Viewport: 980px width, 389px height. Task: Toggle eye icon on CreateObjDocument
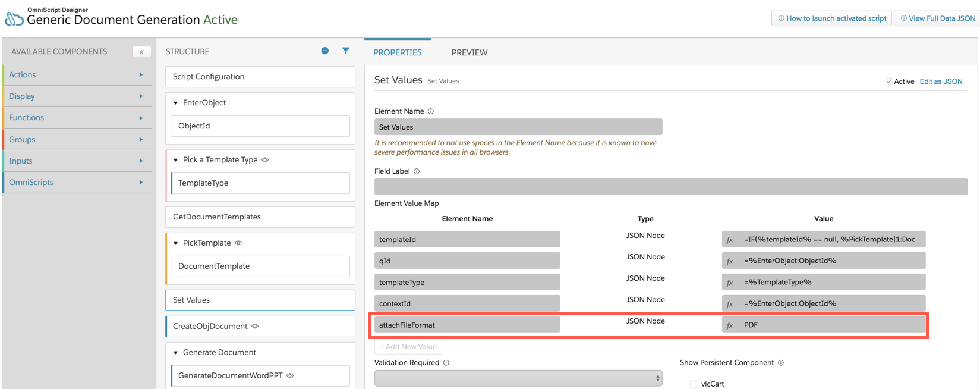tap(255, 327)
